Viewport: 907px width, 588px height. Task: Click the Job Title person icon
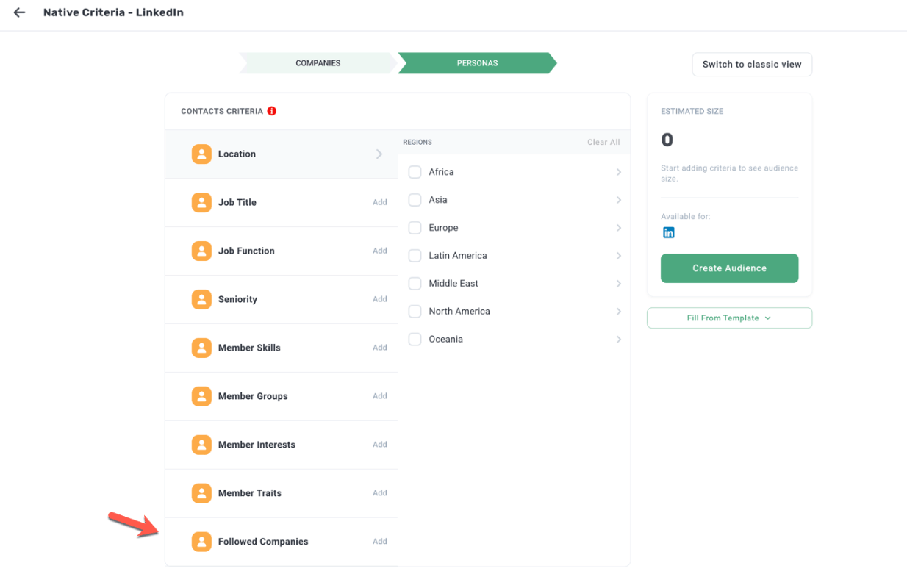(201, 202)
